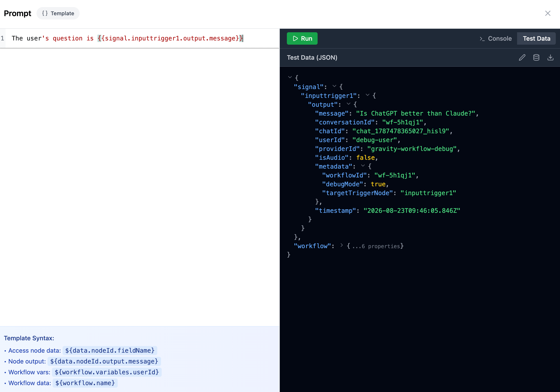
Task: Click the ${workflow.name} syntax example
Action: [x=85, y=383]
